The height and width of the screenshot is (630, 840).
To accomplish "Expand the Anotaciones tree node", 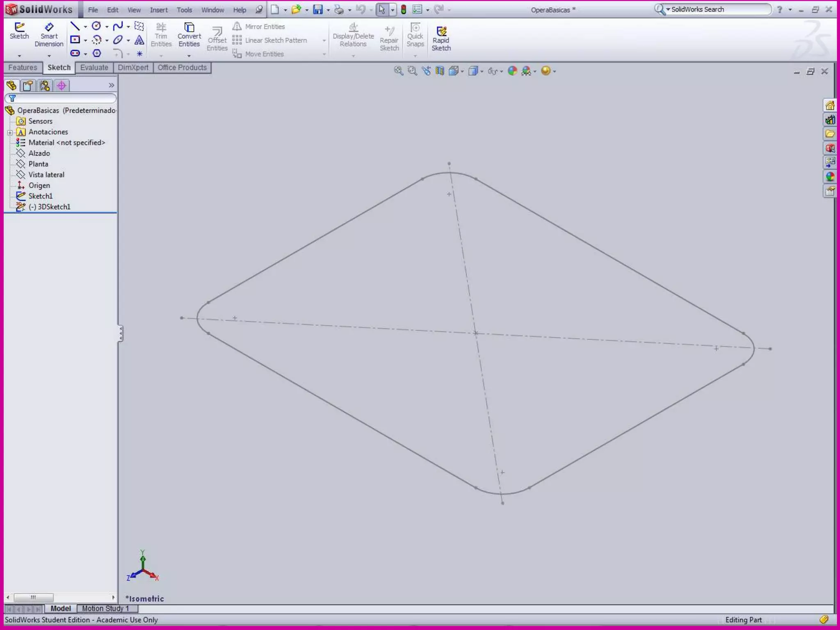I will [x=10, y=132].
